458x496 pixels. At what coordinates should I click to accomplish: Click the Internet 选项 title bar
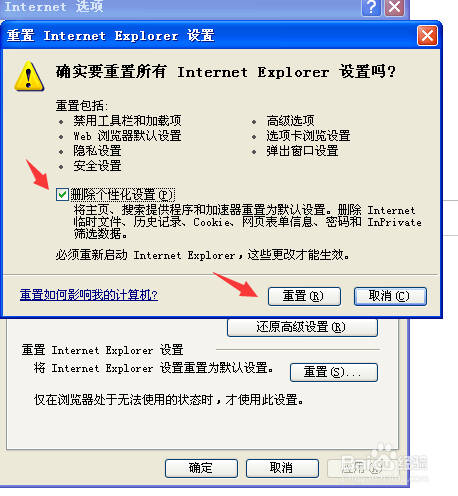coord(180,7)
